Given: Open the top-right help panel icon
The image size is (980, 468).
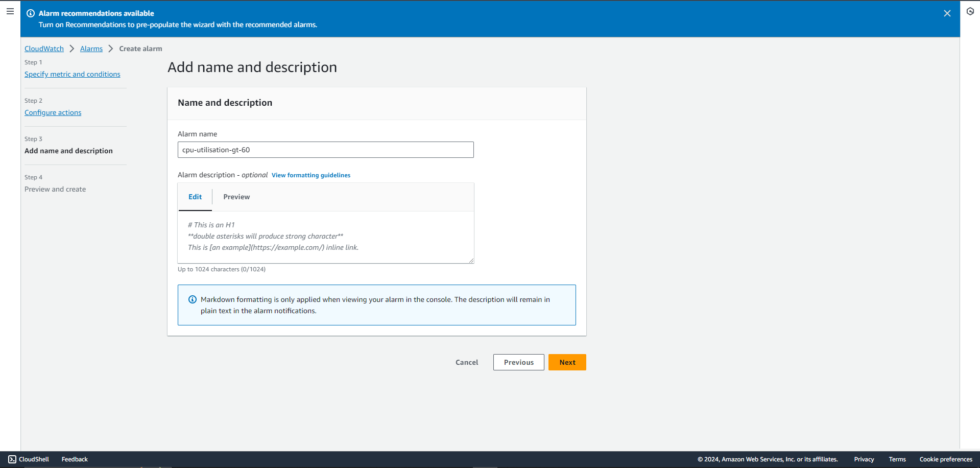Looking at the screenshot, I should tap(970, 11).
